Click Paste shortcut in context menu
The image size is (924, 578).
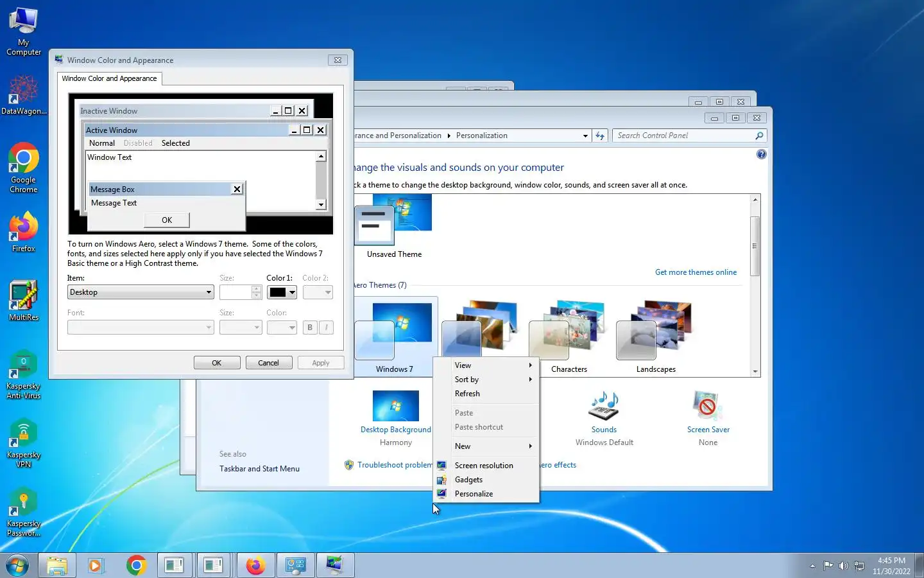point(486,427)
